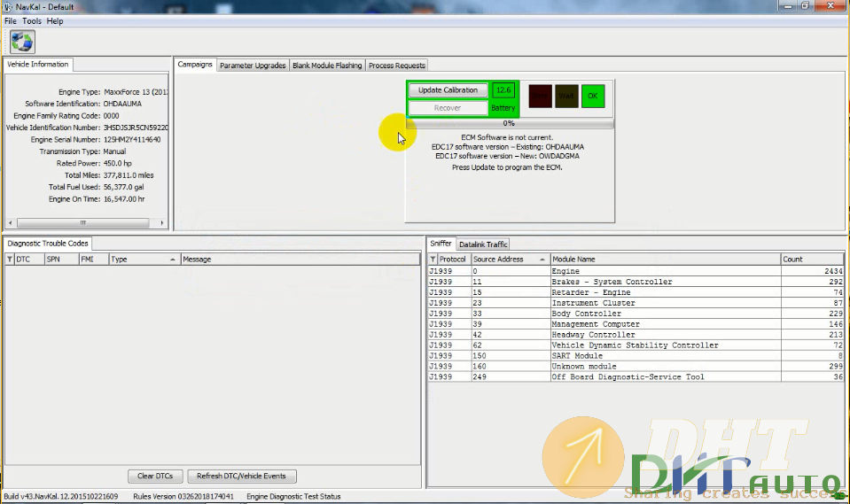This screenshot has width=850, height=504.
Task: Select the Instrument Cluster row
Action: [636, 303]
